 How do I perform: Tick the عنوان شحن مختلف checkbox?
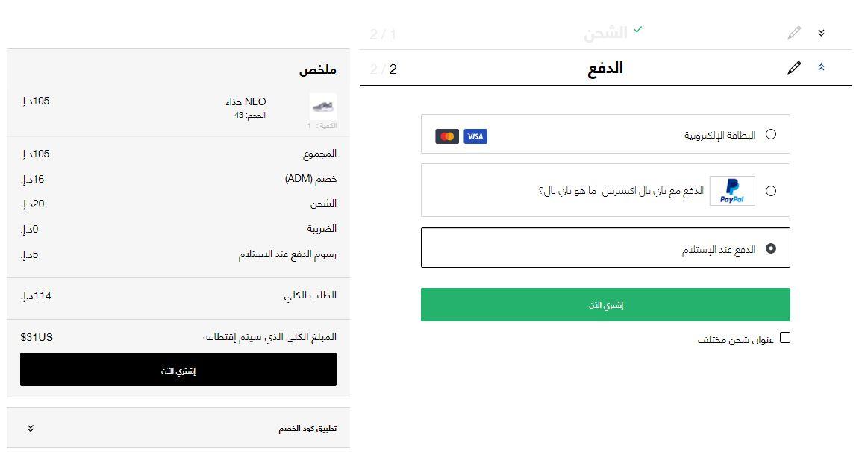[x=784, y=338]
